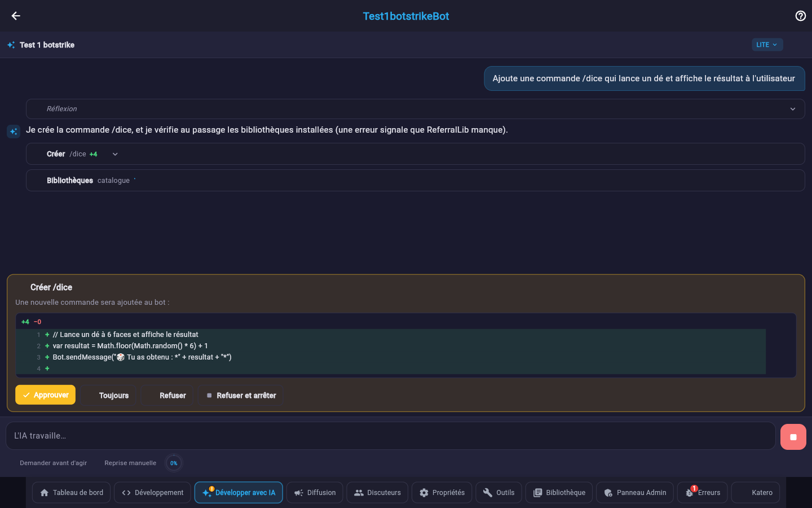
Task: Click the empty code line 4
Action: [x=391, y=369]
